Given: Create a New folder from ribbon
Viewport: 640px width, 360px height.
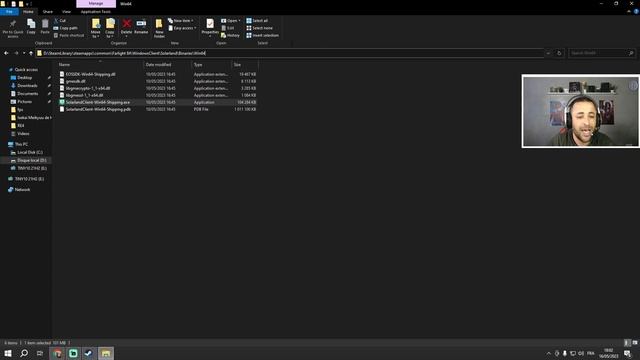Looking at the screenshot, I should [x=159, y=29].
